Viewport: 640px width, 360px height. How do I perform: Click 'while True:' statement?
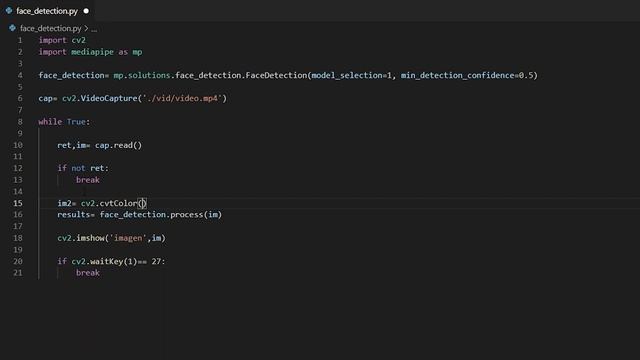click(64, 122)
